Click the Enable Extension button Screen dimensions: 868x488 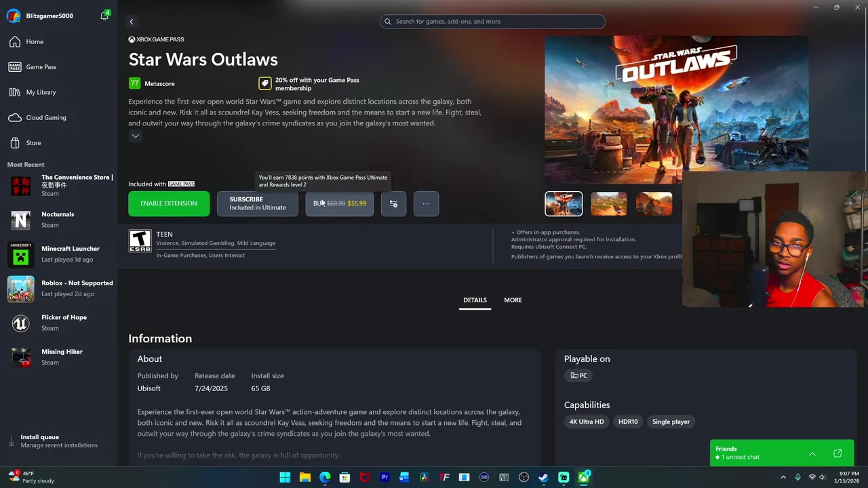click(x=169, y=203)
